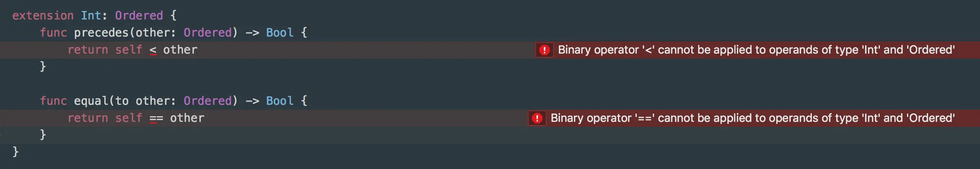Viewport: 980px width, 169px height.
Task: Click 'Ordered' parameter type in precedes function
Action: click(207, 32)
